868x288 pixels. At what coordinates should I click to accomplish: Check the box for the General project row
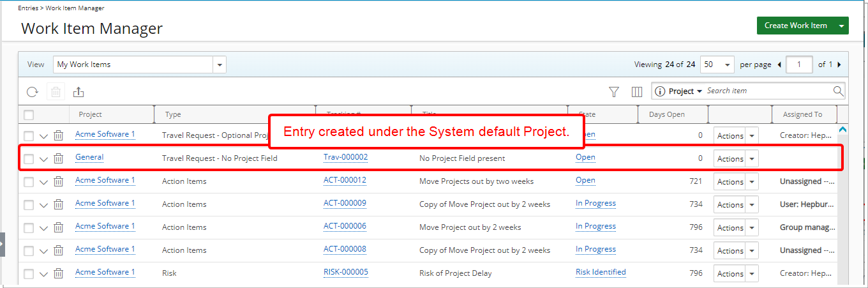[x=29, y=158]
